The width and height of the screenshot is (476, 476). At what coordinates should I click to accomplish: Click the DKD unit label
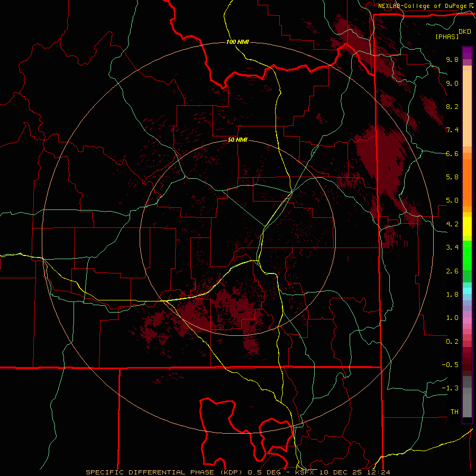465,32
